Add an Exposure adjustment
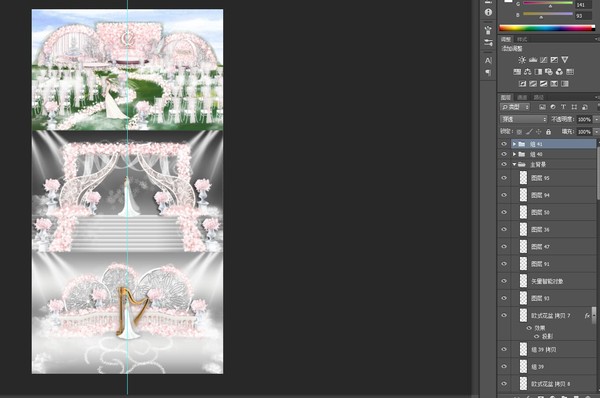 click(554, 60)
